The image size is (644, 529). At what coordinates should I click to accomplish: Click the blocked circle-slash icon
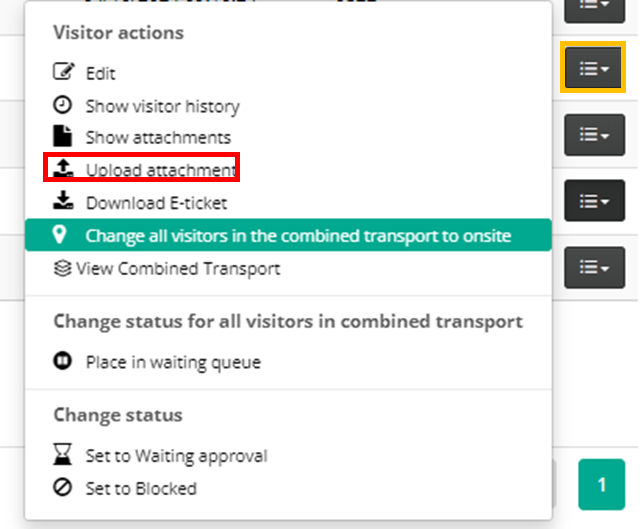[62, 488]
